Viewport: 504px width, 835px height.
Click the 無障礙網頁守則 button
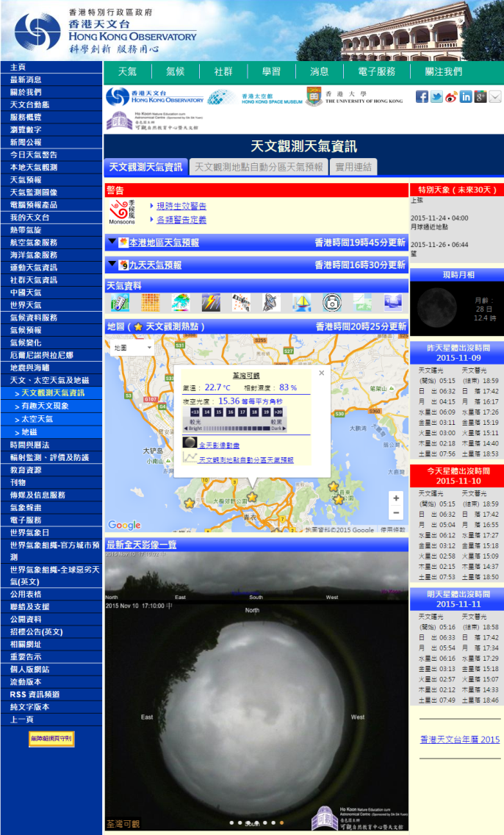(51, 739)
